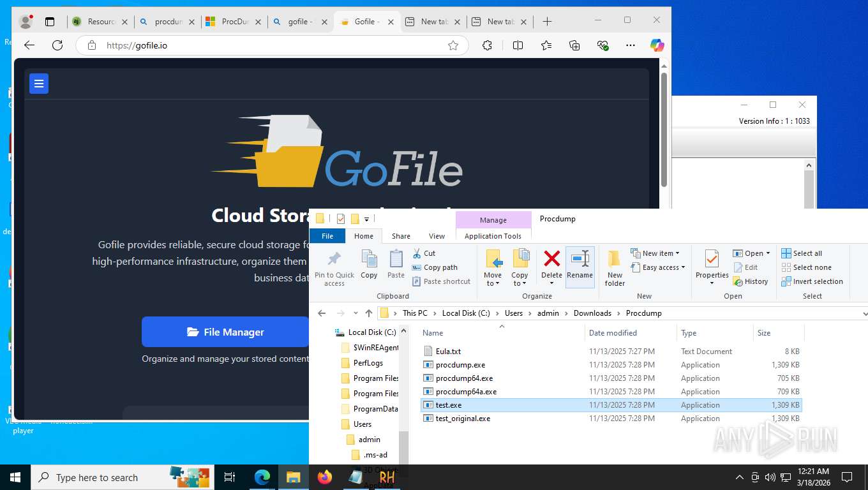Open the GoFile hamburger menu
Screen dimensions: 868x490
[x=39, y=84]
